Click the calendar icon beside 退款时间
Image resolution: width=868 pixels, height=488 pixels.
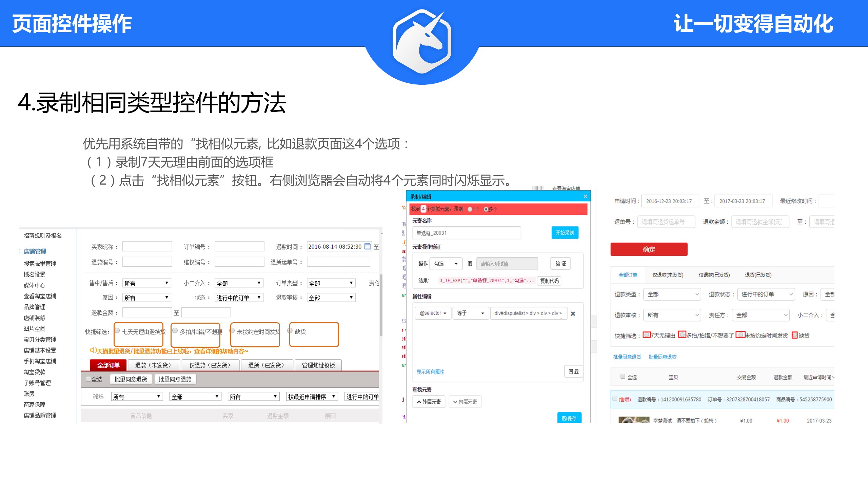tap(367, 246)
